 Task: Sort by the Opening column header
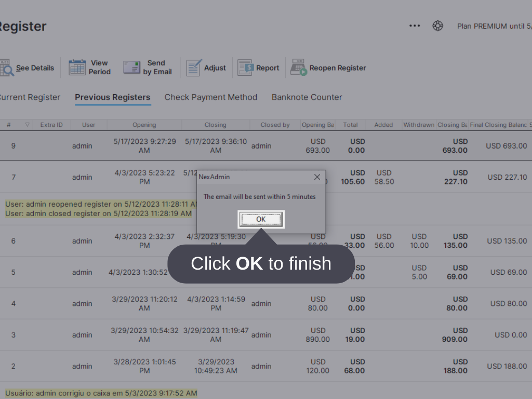(144, 125)
